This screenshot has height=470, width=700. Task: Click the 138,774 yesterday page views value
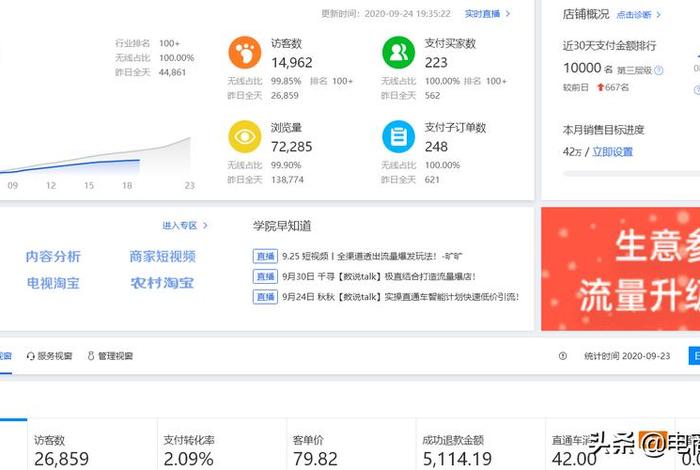[287, 179]
